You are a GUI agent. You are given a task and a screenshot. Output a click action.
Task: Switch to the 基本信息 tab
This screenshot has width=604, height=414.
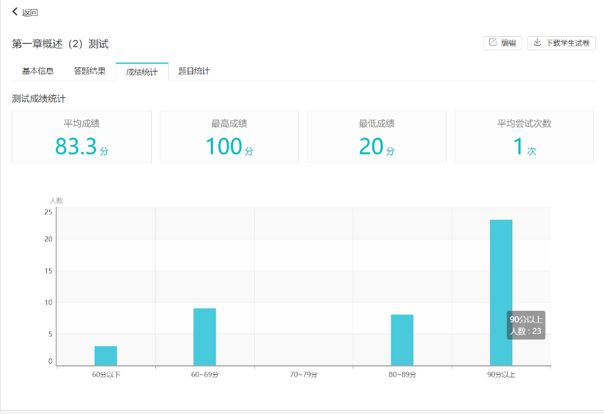[x=38, y=71]
